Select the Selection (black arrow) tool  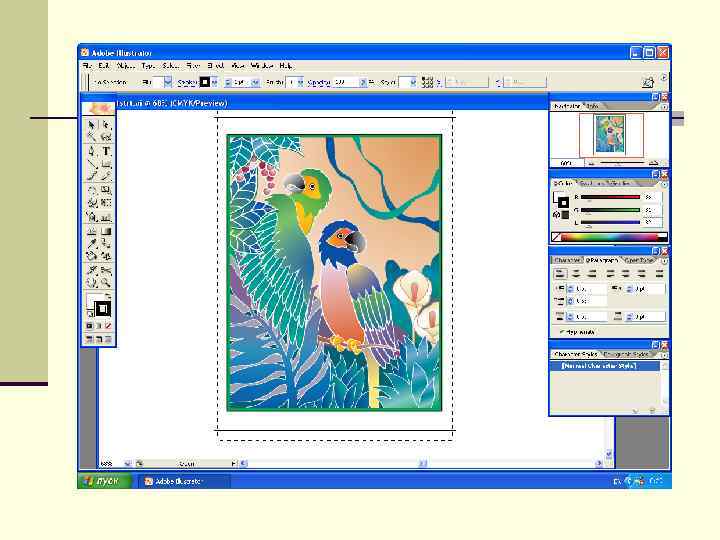pos(92,125)
